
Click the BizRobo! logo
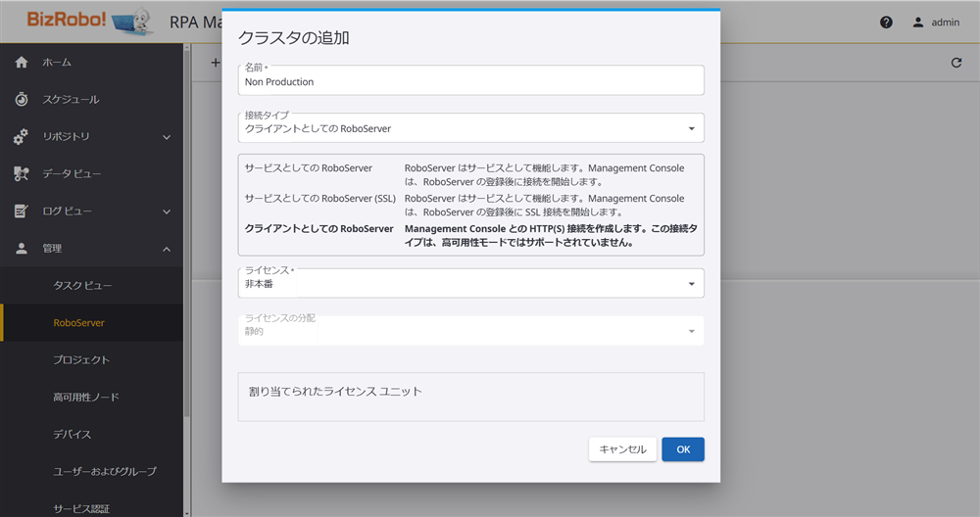point(90,22)
